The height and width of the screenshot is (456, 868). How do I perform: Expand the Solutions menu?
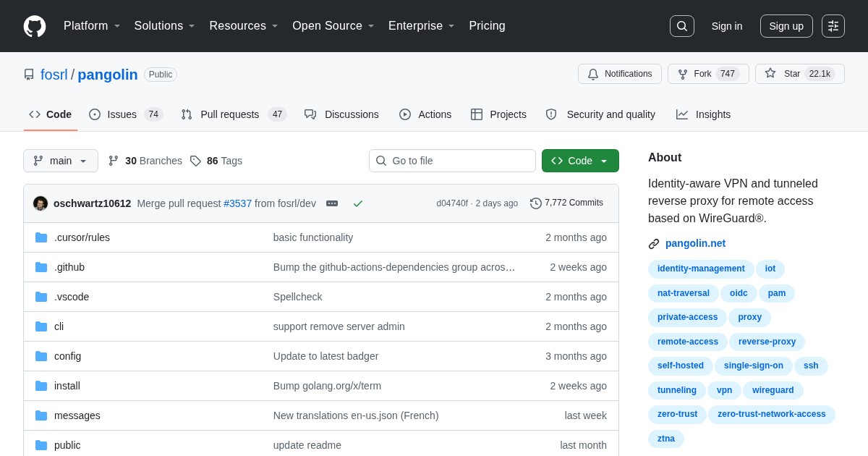(165, 26)
